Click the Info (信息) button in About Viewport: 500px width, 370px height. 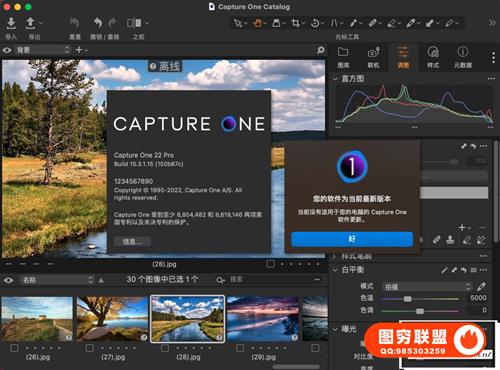tap(132, 241)
